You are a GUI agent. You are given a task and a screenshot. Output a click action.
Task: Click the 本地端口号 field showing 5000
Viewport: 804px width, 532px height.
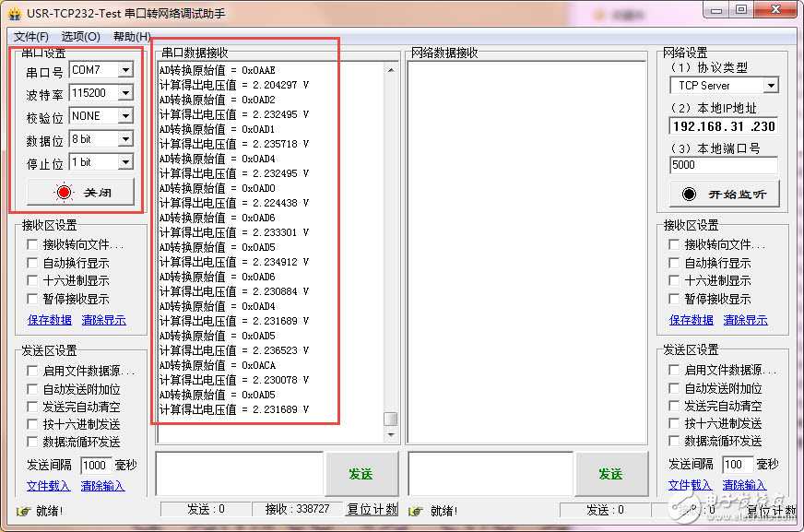724,165
